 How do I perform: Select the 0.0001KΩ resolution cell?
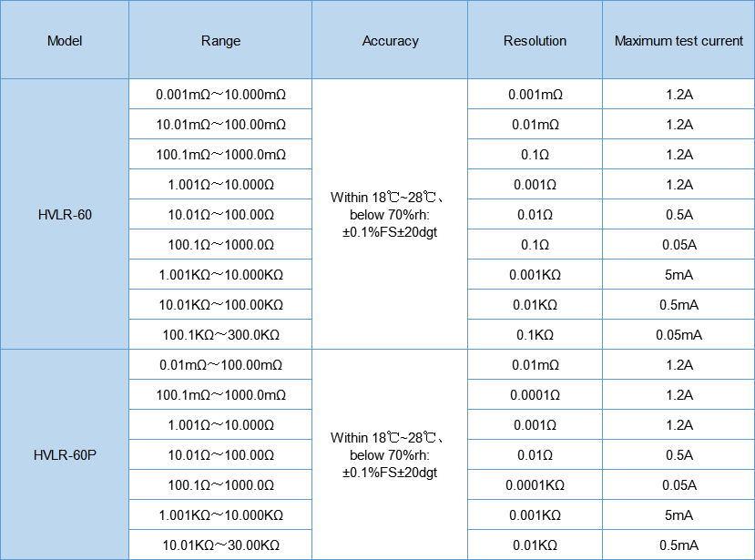tap(535, 485)
